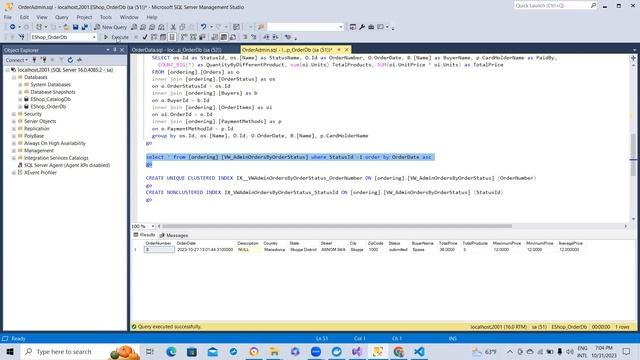Pin the Object Explorer panel with pushpin

coord(115,50)
